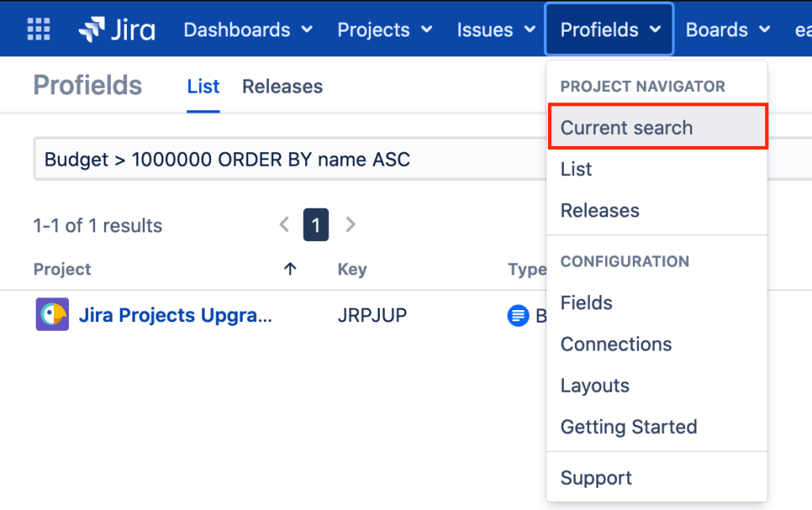Switch to the Releases tab
The height and width of the screenshot is (510, 812).
tap(282, 86)
